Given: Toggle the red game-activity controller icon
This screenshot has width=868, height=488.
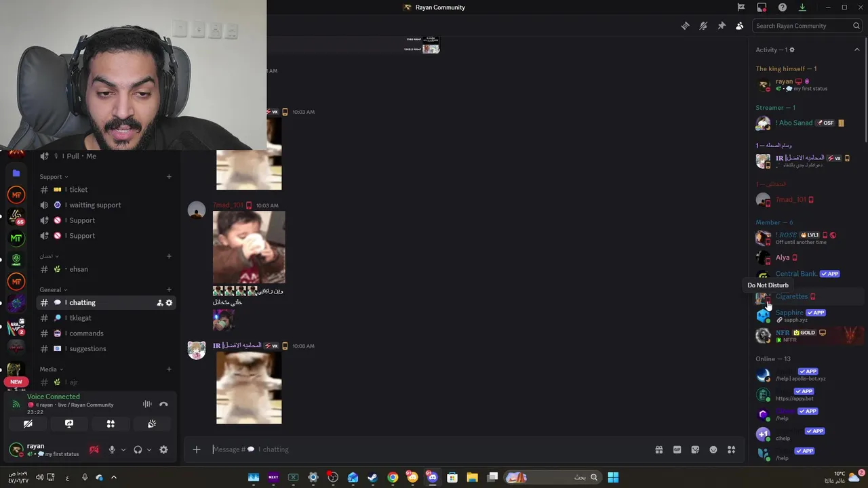Looking at the screenshot, I should 94,449.
